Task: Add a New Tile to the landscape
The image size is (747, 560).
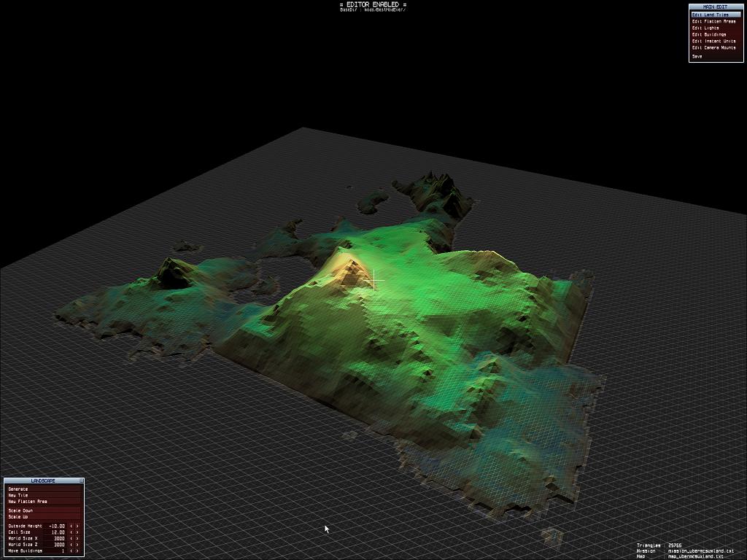Action: point(44,495)
